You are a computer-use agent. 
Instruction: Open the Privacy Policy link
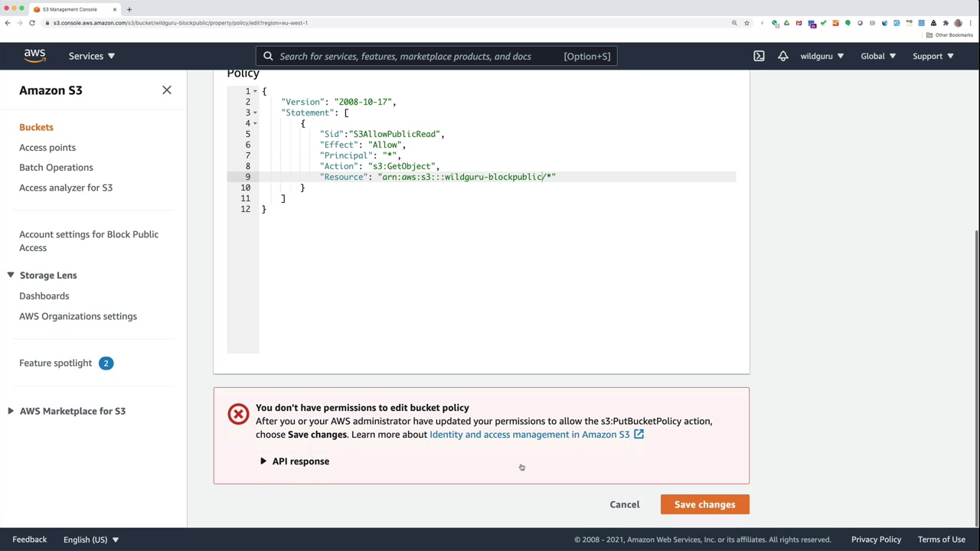[876, 540]
